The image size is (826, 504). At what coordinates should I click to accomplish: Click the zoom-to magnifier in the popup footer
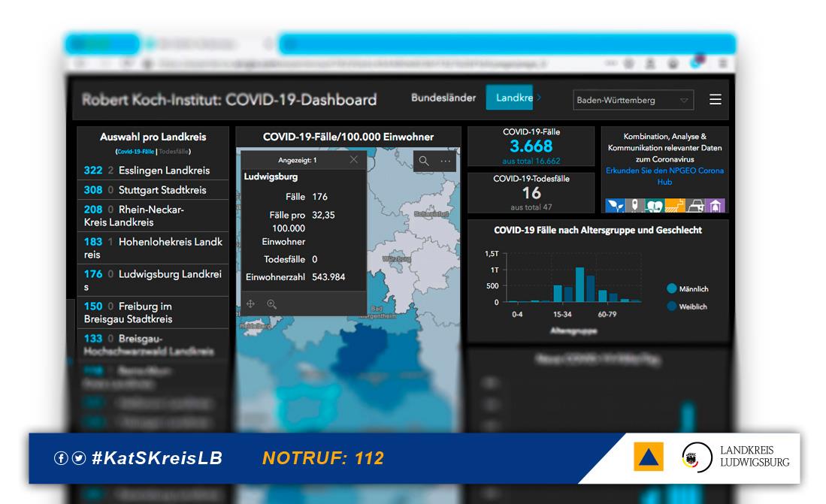[272, 304]
